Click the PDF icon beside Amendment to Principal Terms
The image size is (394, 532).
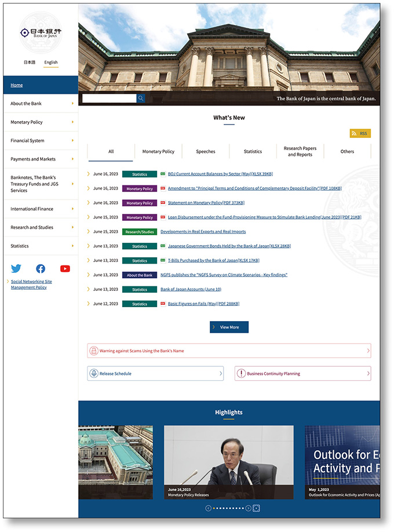(x=163, y=188)
